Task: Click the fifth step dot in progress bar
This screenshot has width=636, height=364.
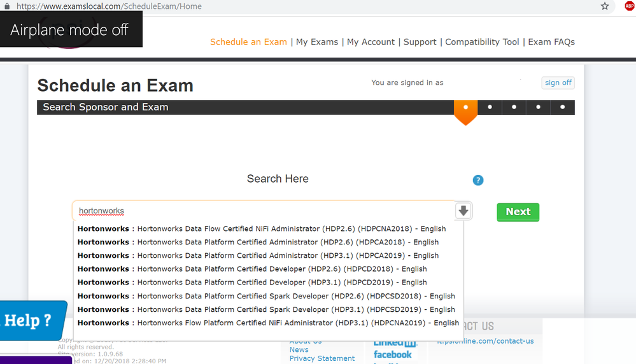Action: (x=563, y=108)
